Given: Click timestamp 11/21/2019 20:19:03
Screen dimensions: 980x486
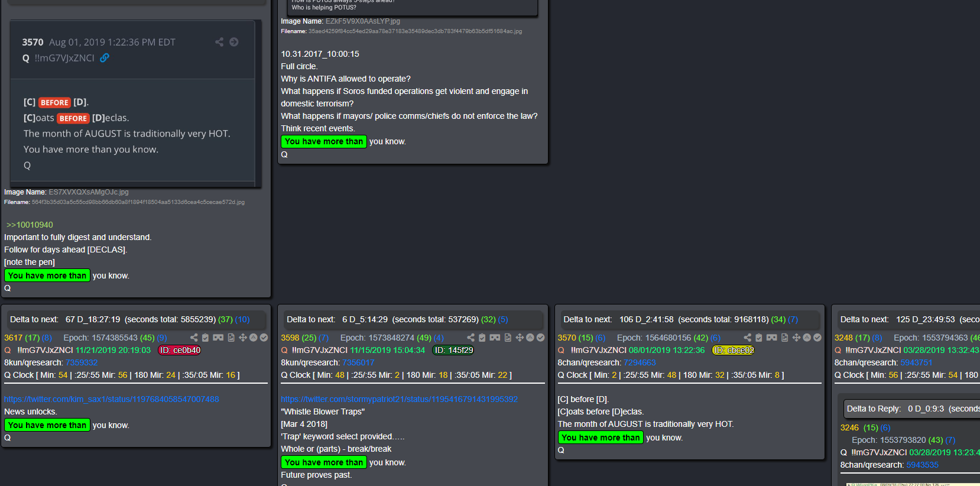Looking at the screenshot, I should coord(113,350).
